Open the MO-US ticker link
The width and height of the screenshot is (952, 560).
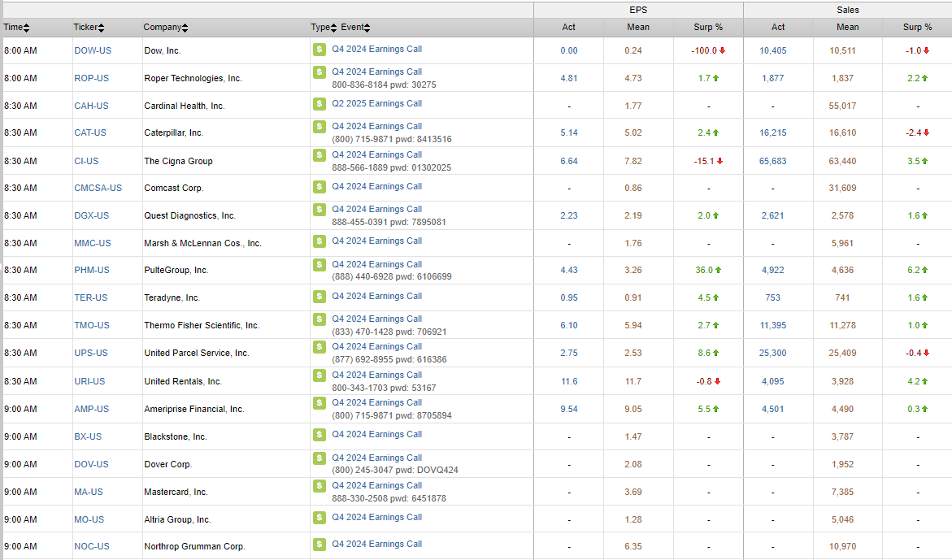point(89,520)
